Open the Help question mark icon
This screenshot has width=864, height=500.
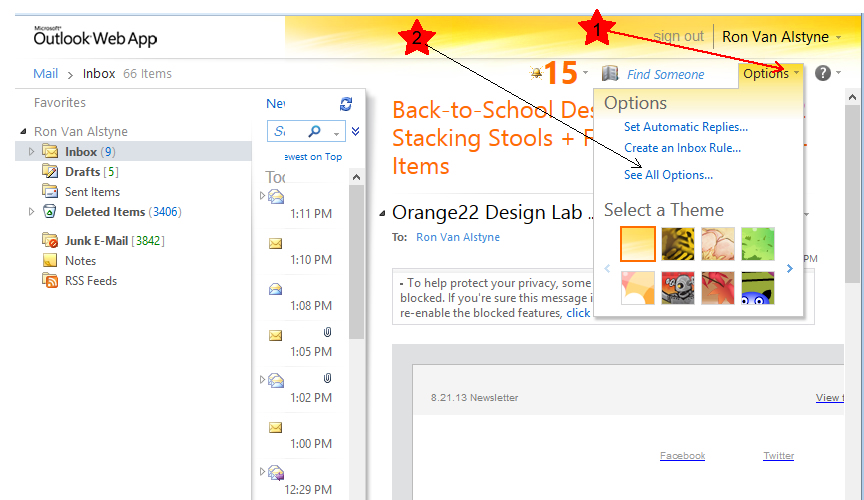tap(823, 73)
